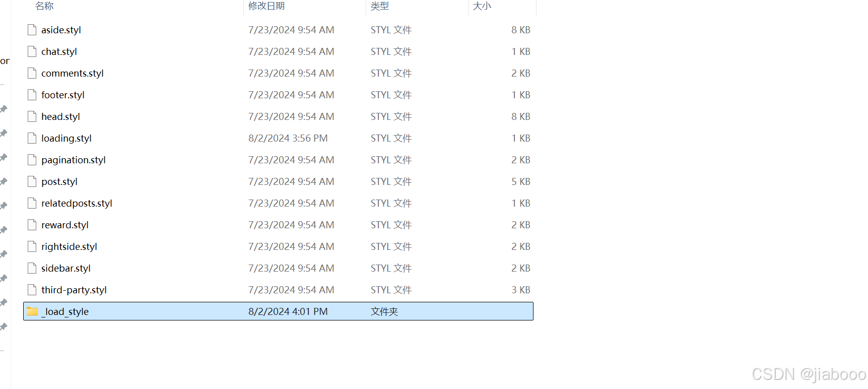Select the file named loading.styl
The width and height of the screenshot is (868, 389).
(x=66, y=139)
